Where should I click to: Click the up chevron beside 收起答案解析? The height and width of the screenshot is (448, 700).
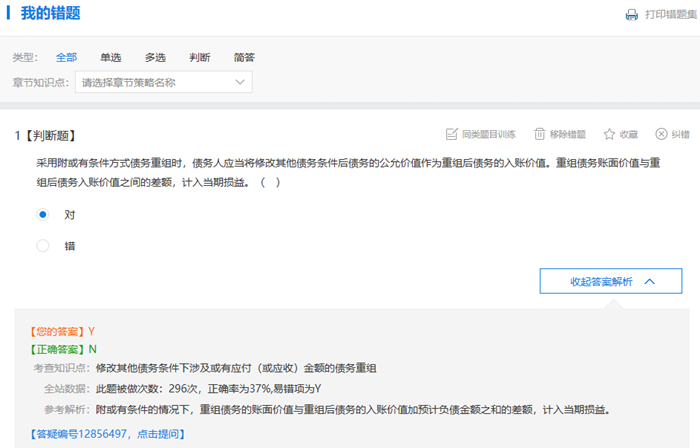[649, 282]
